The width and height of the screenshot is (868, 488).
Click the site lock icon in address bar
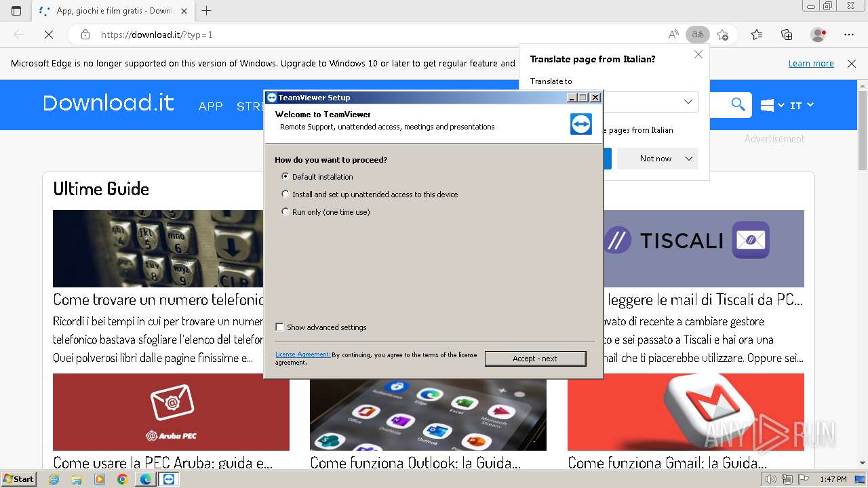point(85,35)
